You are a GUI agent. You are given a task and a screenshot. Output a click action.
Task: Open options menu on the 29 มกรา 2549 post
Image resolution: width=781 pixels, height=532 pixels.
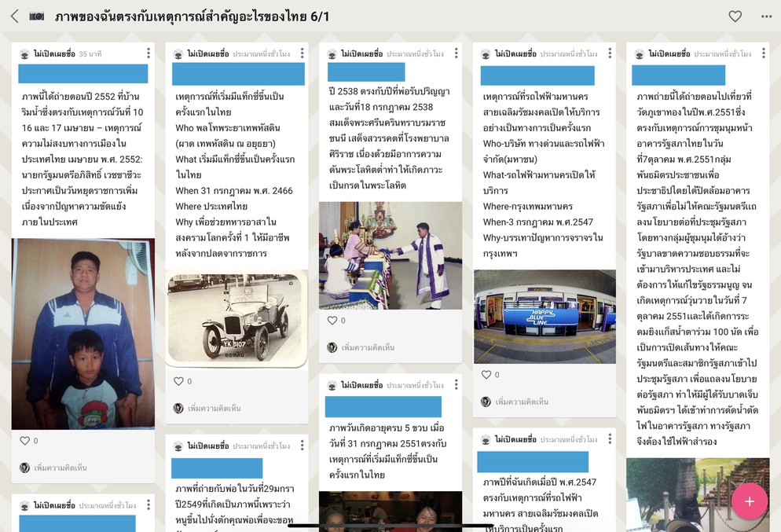pos(302,446)
